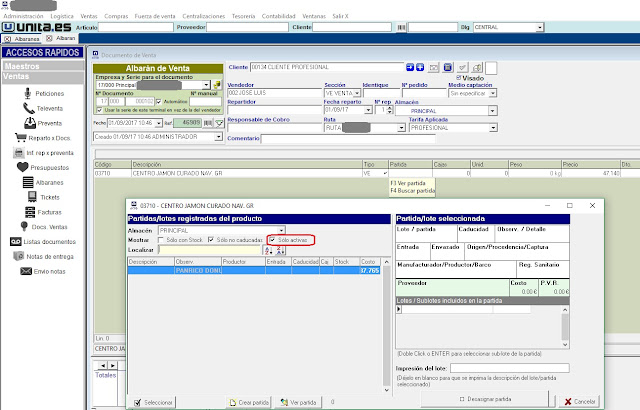
Task: Open Peticiones in quick access sidebar
Action: click(48, 92)
